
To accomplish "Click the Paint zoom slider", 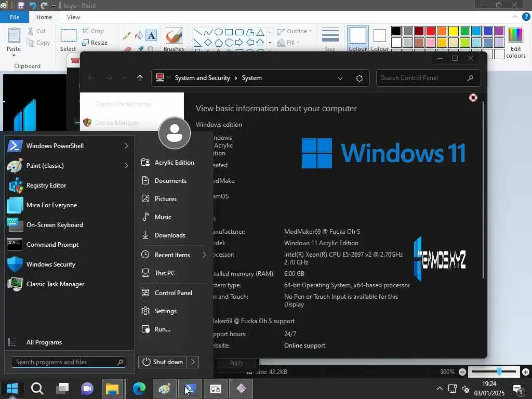I will click(x=499, y=372).
